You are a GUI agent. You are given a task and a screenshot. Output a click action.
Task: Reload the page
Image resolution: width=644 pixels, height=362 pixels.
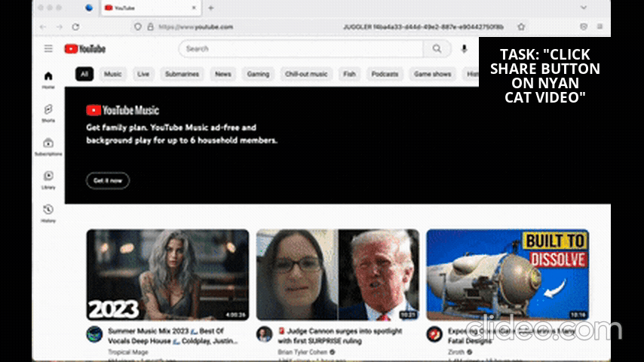point(75,26)
